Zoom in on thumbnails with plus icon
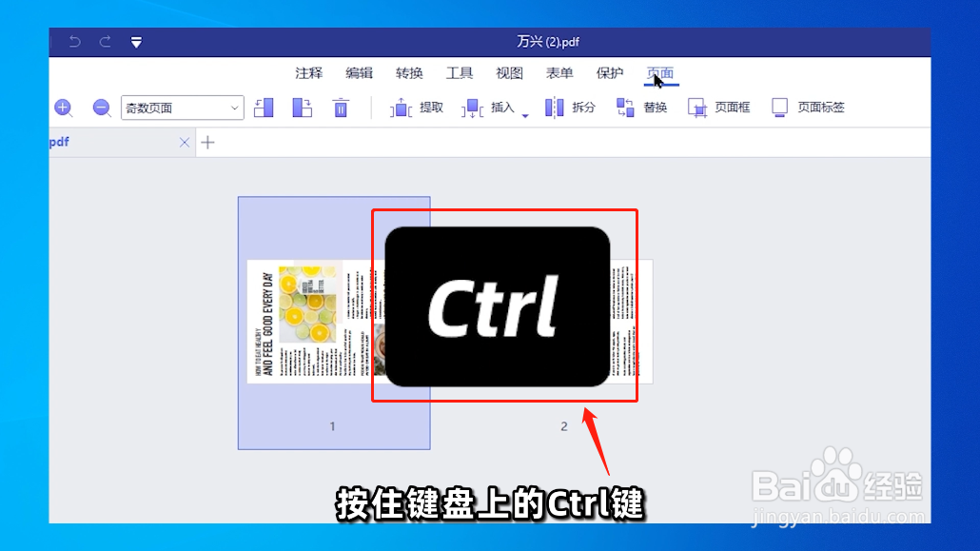This screenshot has height=551, width=980. pyautogui.click(x=64, y=108)
